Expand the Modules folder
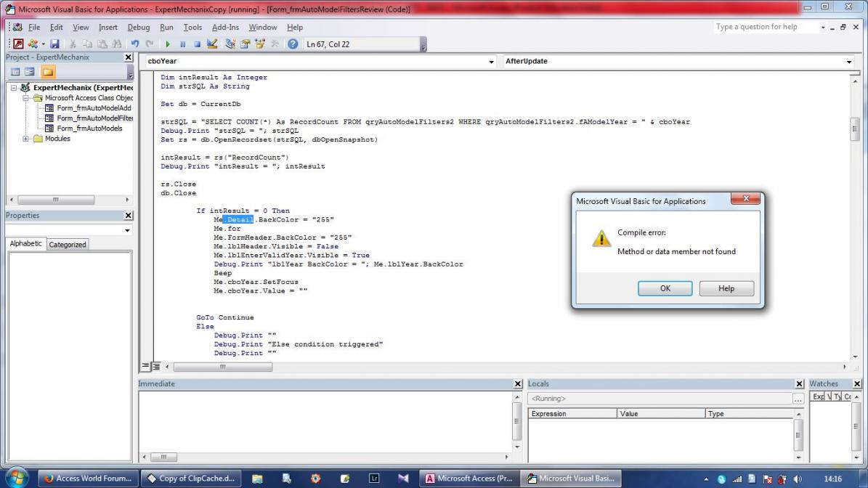Screen dimensions: 868x488 pyautogui.click(x=25, y=139)
